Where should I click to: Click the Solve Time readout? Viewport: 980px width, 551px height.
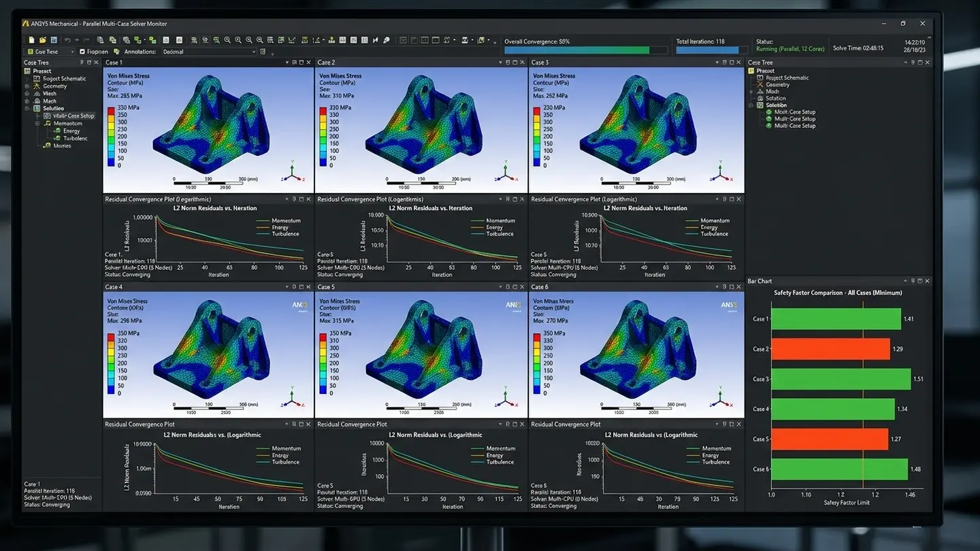click(858, 48)
